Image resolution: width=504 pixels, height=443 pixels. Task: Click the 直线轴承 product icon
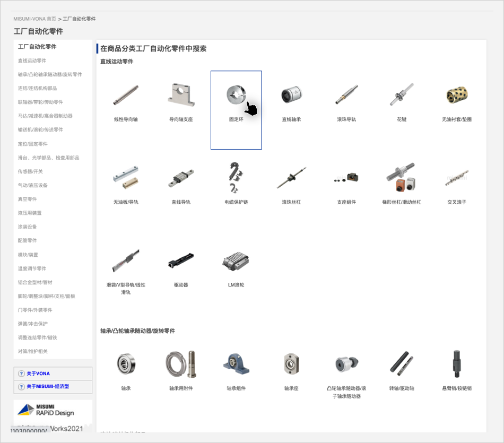click(291, 95)
